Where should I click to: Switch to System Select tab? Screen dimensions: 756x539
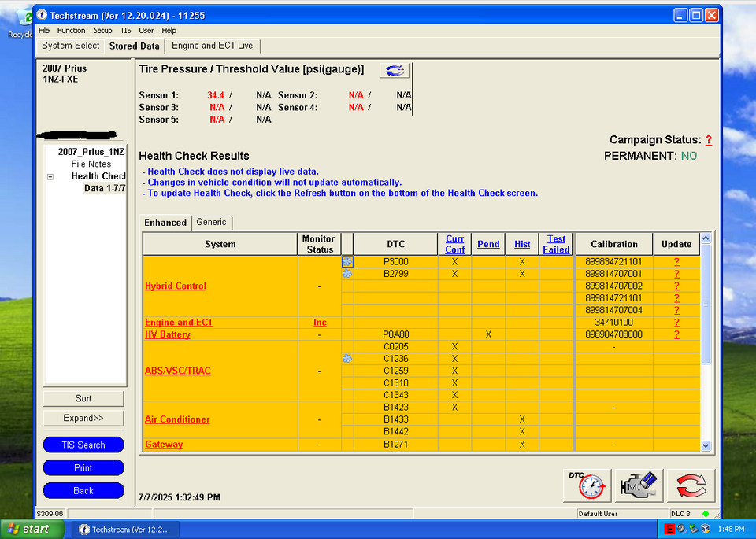(70, 46)
